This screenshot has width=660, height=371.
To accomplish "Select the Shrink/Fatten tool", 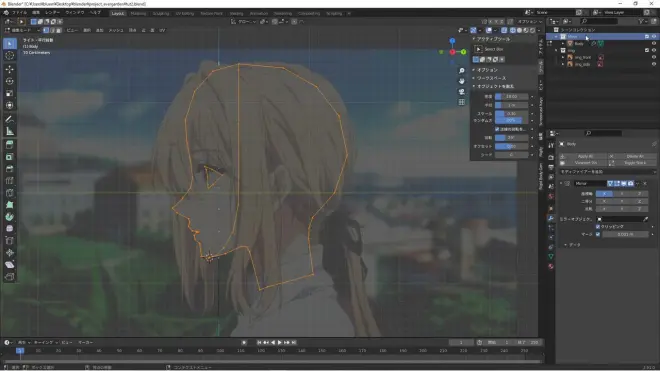I will [x=10, y=253].
